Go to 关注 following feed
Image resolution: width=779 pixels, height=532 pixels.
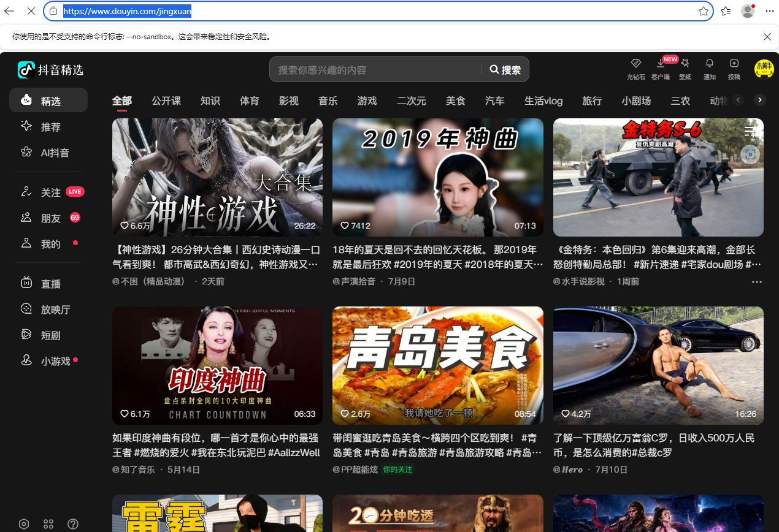point(48,192)
